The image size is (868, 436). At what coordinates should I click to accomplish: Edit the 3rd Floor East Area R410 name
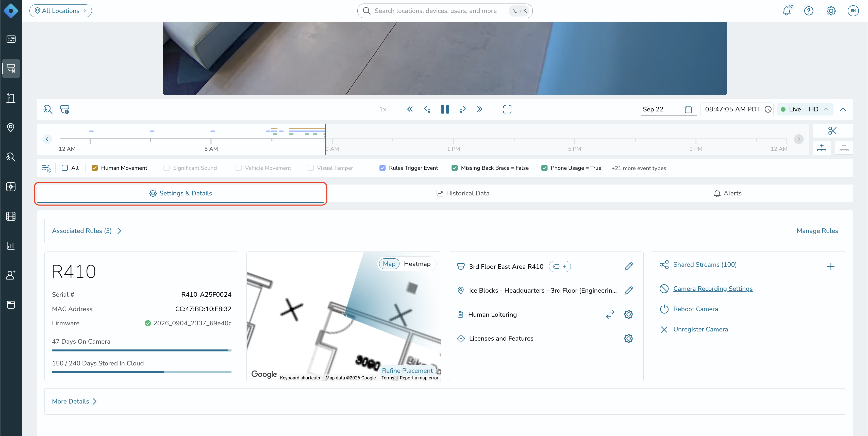(x=628, y=266)
